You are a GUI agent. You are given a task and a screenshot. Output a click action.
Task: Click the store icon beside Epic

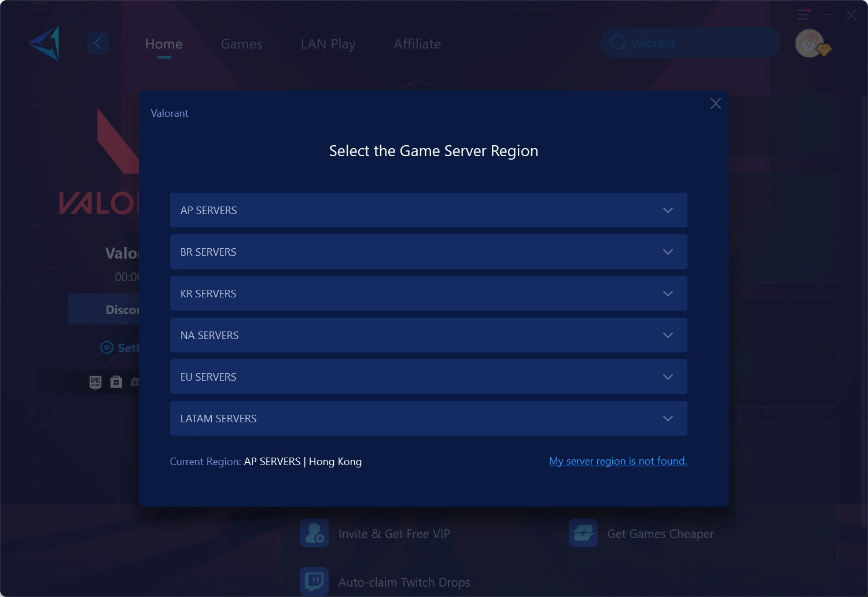click(116, 382)
